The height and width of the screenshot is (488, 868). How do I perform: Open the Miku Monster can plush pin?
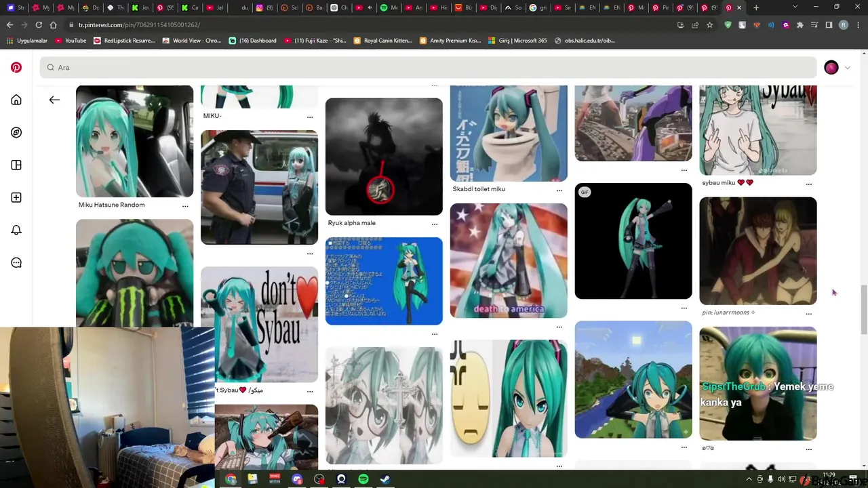[134, 272]
